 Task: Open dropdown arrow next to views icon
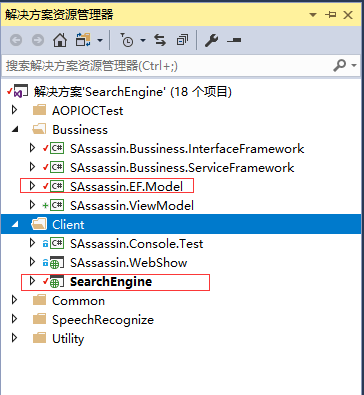(x=100, y=41)
